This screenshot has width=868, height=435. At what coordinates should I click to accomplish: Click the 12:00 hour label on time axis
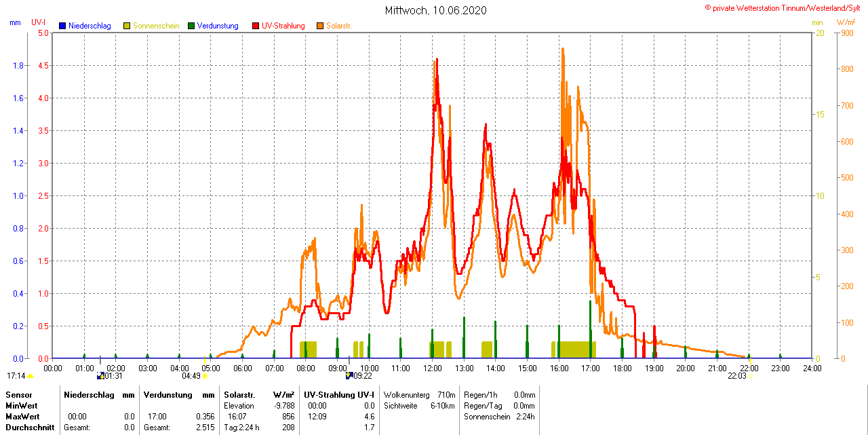tap(433, 368)
